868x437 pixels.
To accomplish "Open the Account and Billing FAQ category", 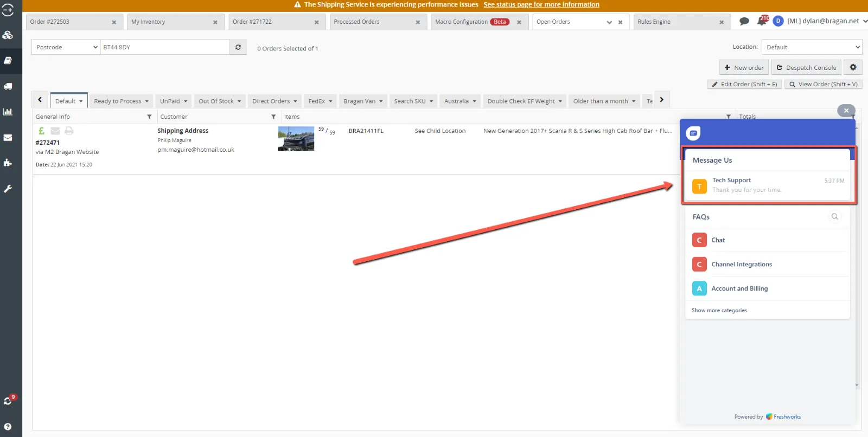I will coord(768,288).
